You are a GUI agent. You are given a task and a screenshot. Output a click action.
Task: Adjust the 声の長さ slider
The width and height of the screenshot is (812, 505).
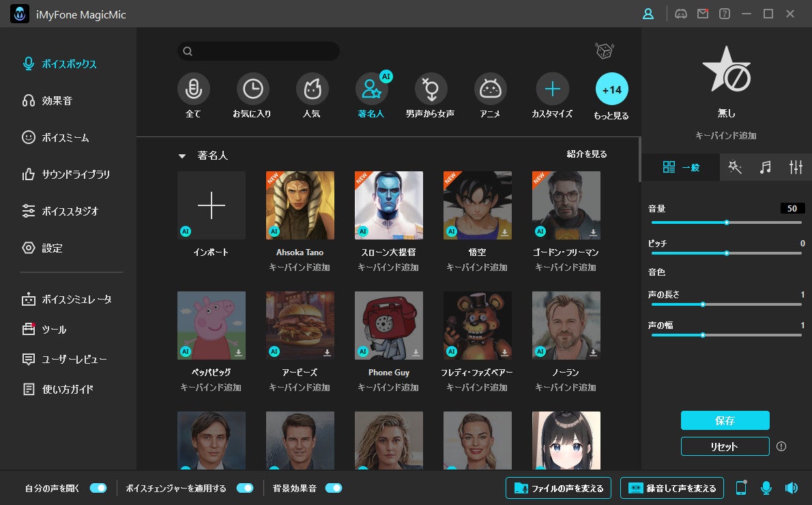(x=727, y=304)
